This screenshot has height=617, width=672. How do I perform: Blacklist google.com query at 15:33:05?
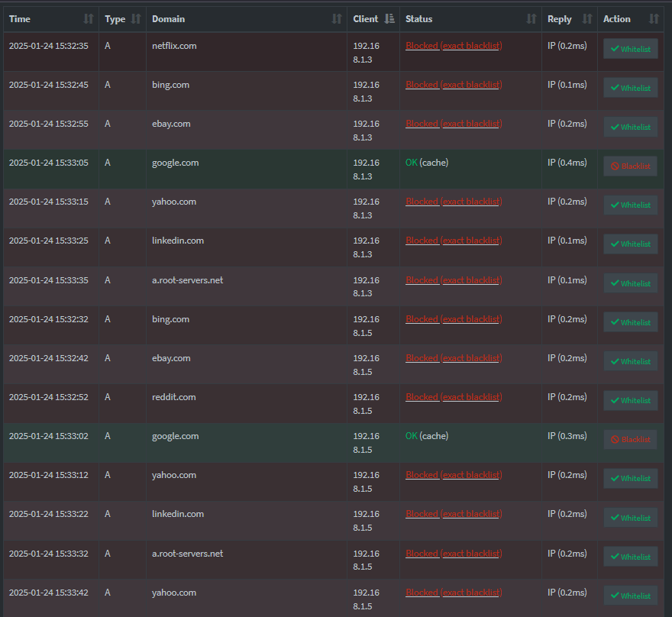coord(631,166)
